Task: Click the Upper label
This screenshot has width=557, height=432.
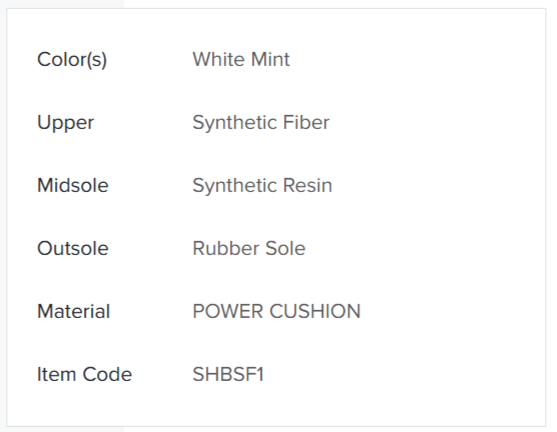Action: pyautogui.click(x=65, y=123)
